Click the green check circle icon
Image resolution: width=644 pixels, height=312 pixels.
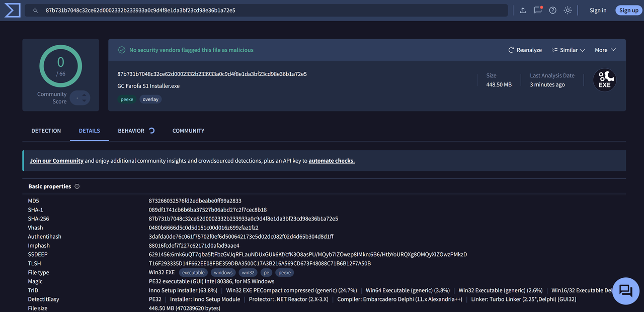point(122,50)
